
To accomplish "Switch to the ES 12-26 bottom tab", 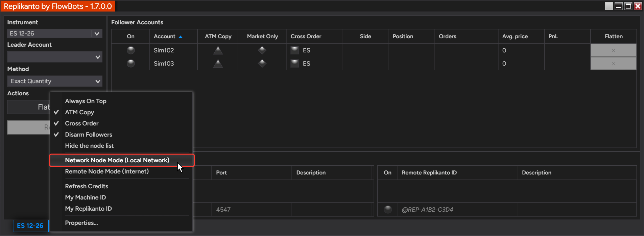I will 31,226.
